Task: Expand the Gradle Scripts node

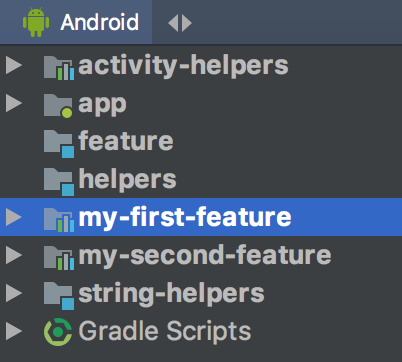Action: (14, 331)
